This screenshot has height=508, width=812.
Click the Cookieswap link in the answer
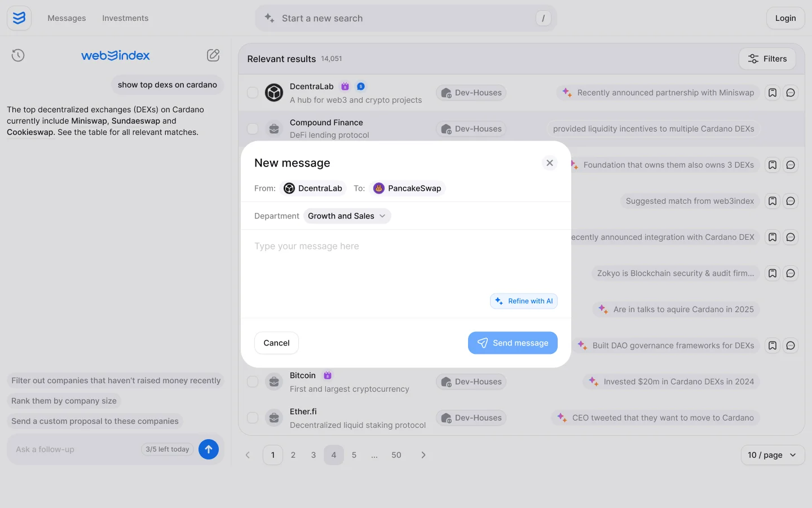point(30,132)
